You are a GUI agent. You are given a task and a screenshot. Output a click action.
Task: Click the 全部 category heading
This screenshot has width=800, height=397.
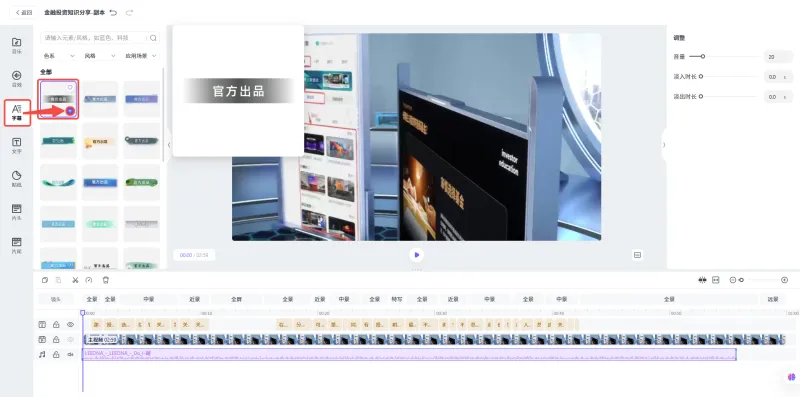pos(46,72)
